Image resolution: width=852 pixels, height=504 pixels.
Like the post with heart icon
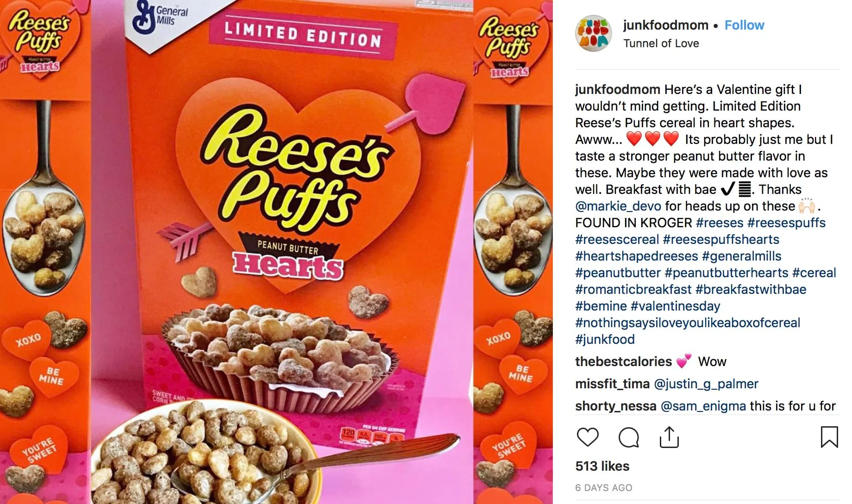(588, 437)
